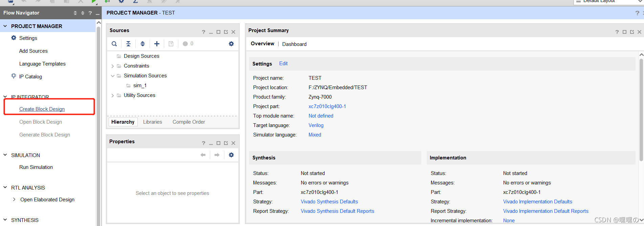
Task: Collapse all in Flow Navigator header
Action: 75,13
